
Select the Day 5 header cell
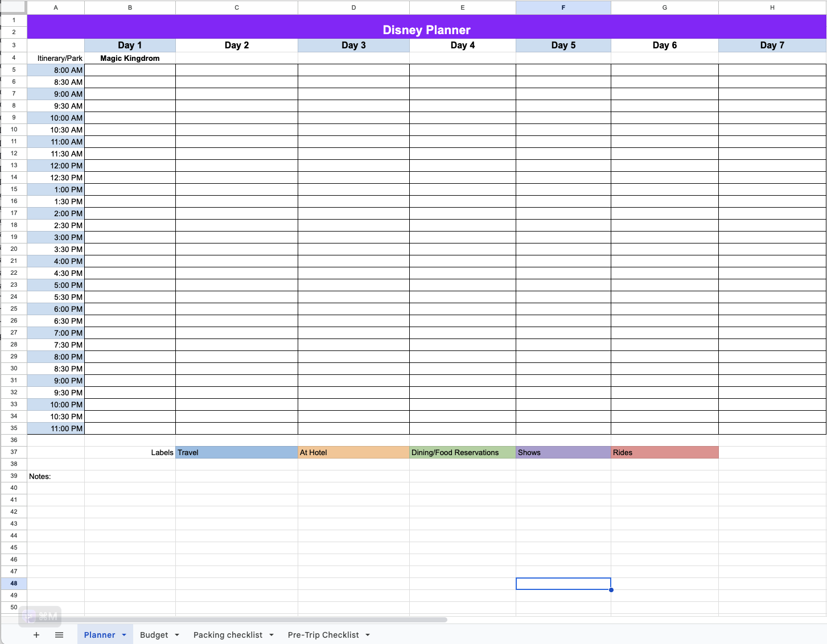pos(563,46)
